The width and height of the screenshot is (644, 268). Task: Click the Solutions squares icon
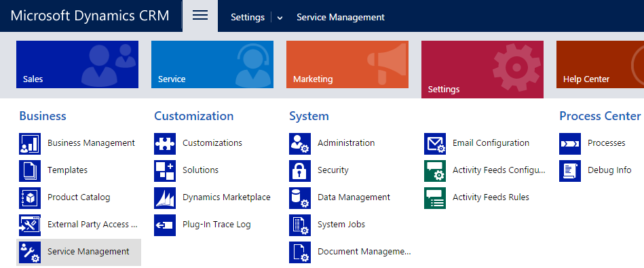pyautogui.click(x=165, y=171)
